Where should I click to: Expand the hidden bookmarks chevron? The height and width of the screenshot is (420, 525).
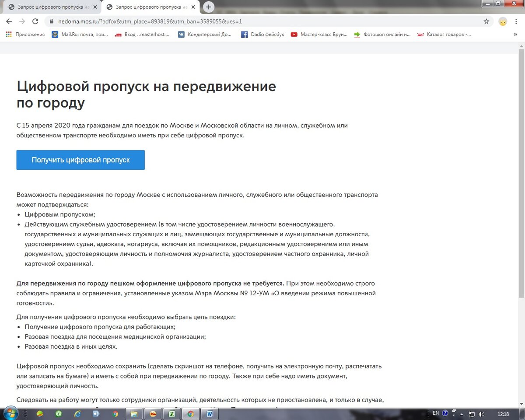515,34
